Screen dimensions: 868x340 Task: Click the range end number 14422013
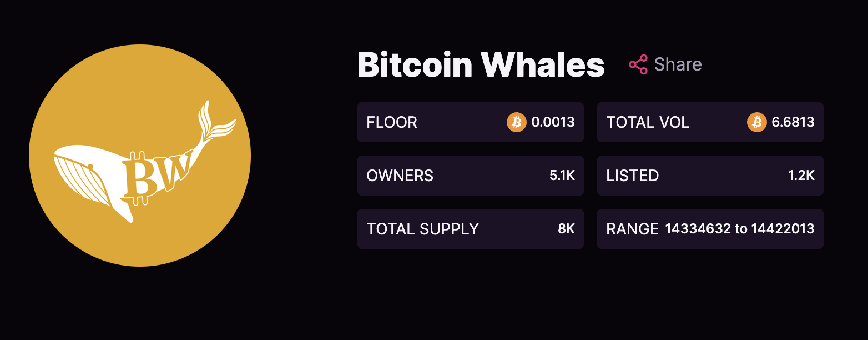[x=783, y=229]
